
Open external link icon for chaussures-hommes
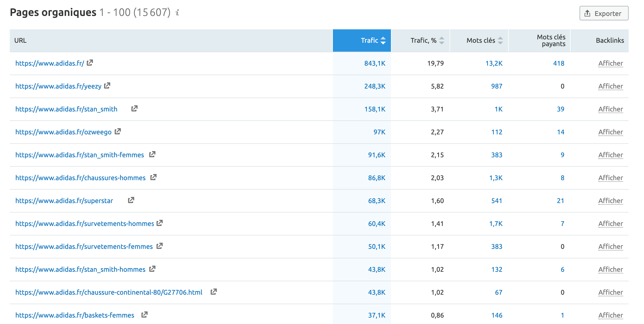tap(153, 177)
